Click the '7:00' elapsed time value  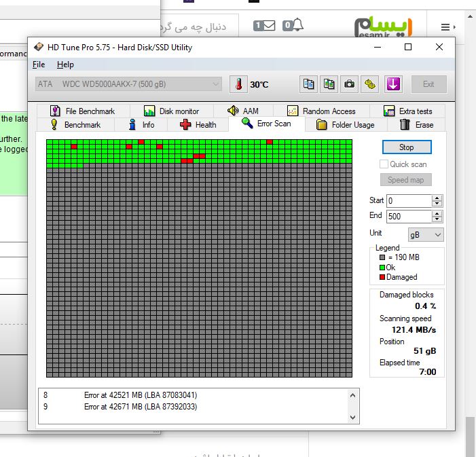[x=428, y=372]
